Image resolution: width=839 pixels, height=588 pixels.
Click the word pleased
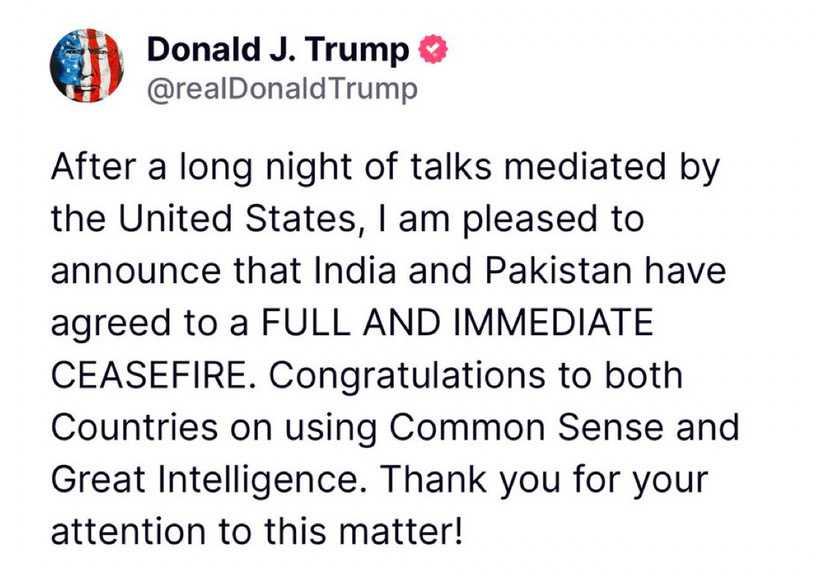(x=530, y=218)
